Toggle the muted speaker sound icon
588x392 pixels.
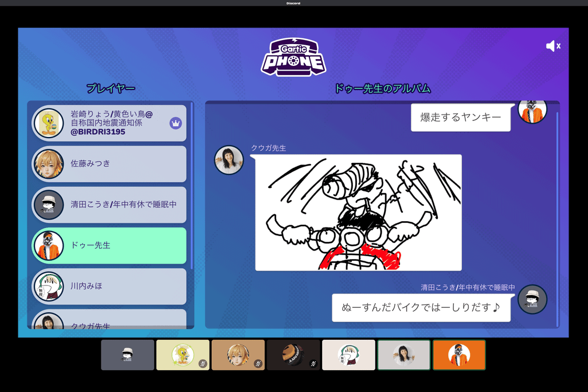pos(553,46)
